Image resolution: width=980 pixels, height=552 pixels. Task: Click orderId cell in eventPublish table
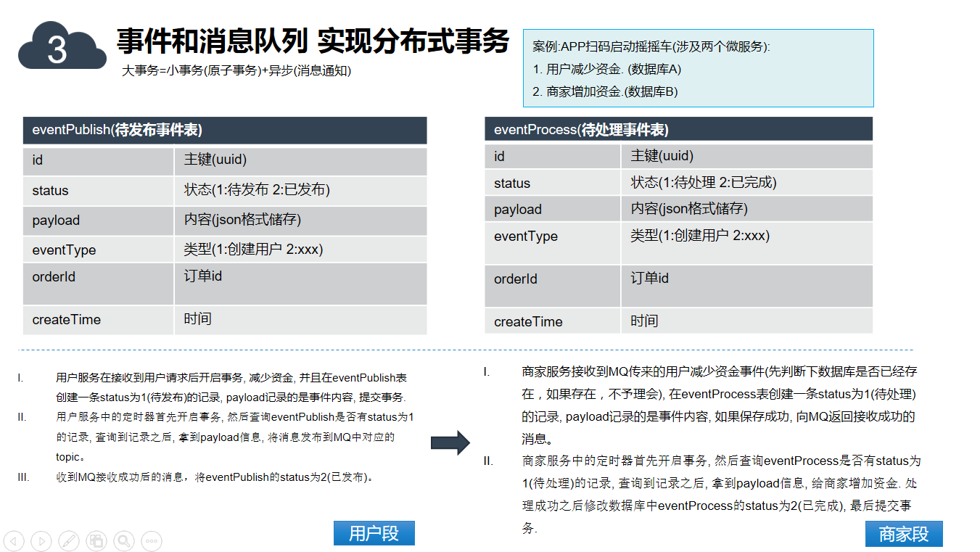click(x=98, y=284)
